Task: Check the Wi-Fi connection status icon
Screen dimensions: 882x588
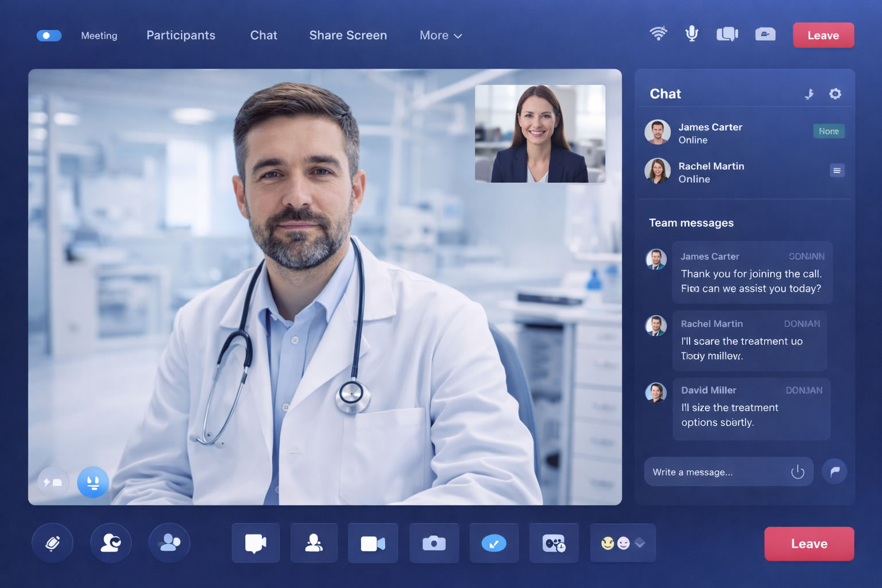Action: pos(657,34)
